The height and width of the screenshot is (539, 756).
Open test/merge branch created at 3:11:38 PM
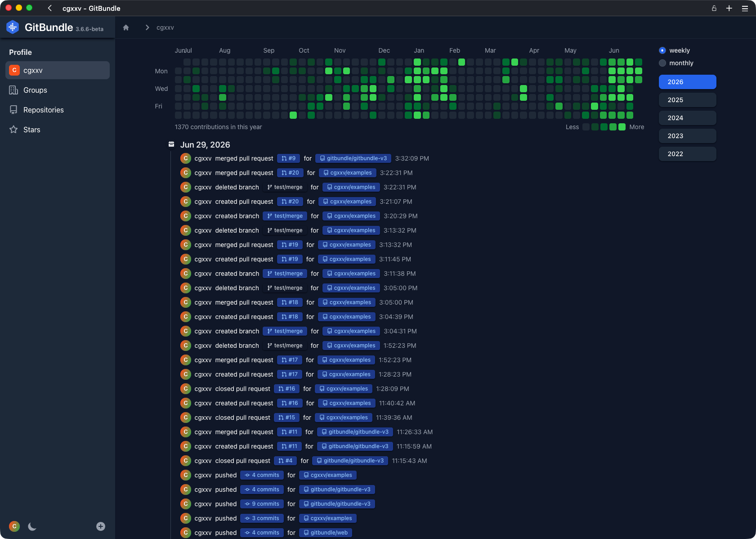pos(285,274)
